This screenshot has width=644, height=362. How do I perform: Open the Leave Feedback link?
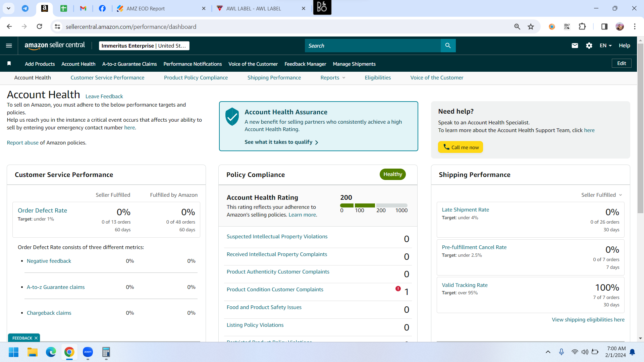coord(104,97)
